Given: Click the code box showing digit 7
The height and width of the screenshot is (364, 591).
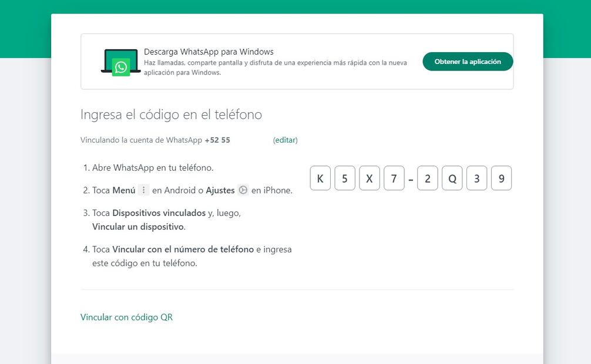Looking at the screenshot, I should point(394,178).
